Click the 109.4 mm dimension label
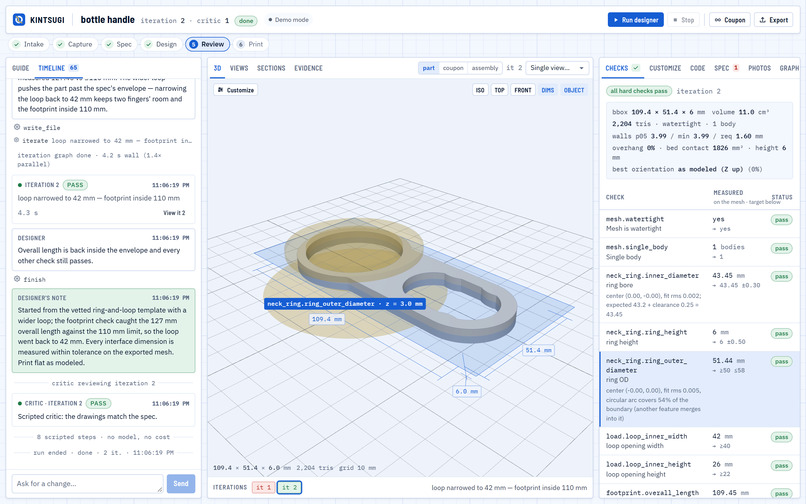 click(327, 319)
